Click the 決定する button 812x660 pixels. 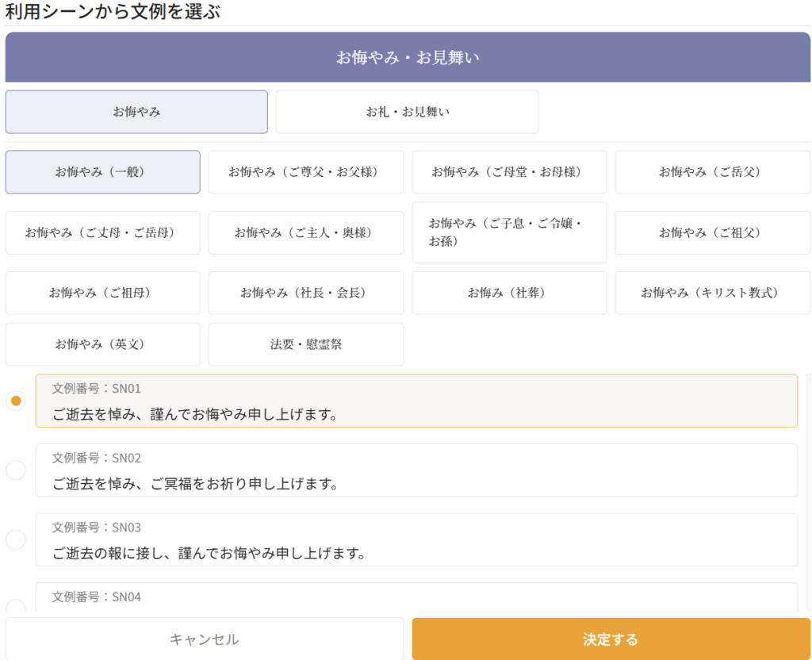click(x=611, y=639)
